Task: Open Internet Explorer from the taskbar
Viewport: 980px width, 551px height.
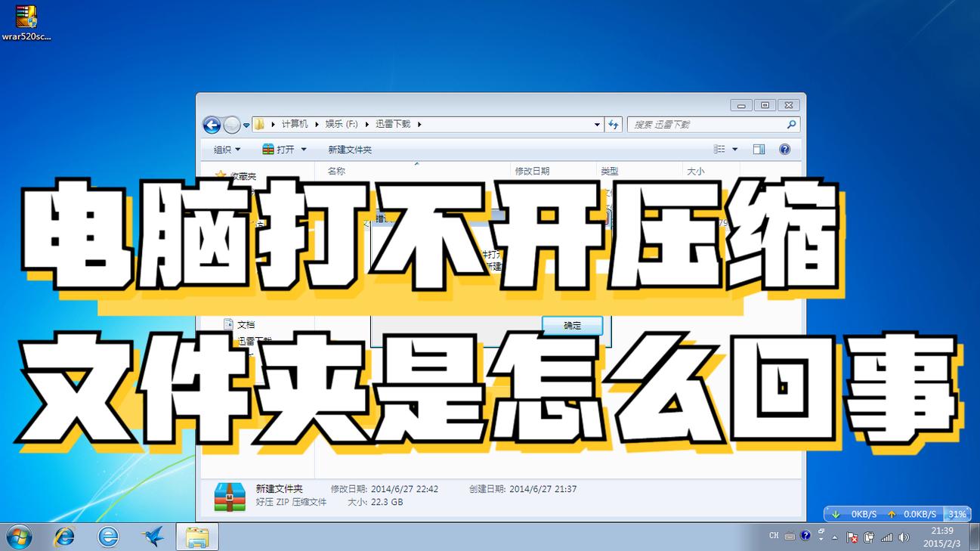Action: 64,536
